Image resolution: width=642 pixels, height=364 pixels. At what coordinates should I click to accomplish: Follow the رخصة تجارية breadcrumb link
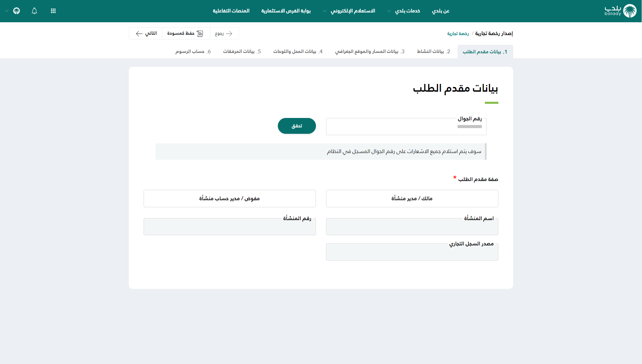(x=458, y=33)
